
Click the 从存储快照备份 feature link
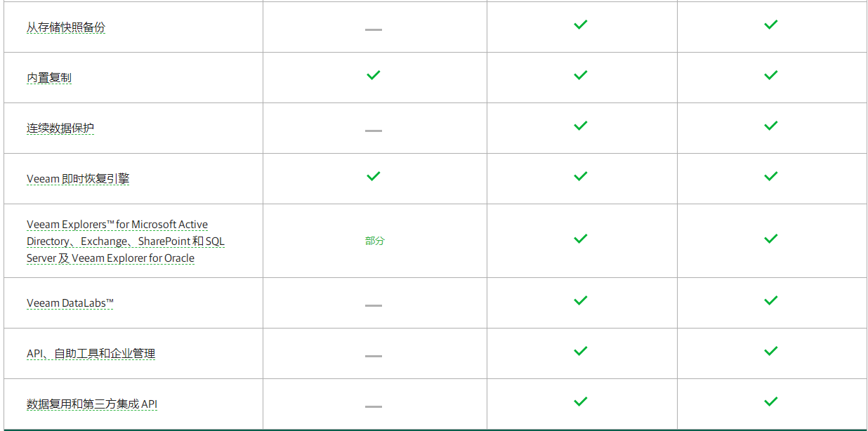coord(66,27)
